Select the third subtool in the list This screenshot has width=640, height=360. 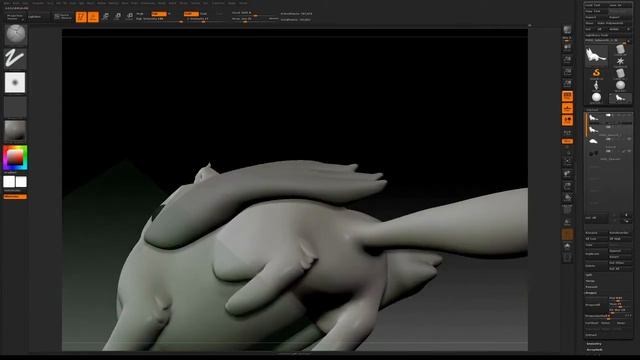[x=609, y=142]
